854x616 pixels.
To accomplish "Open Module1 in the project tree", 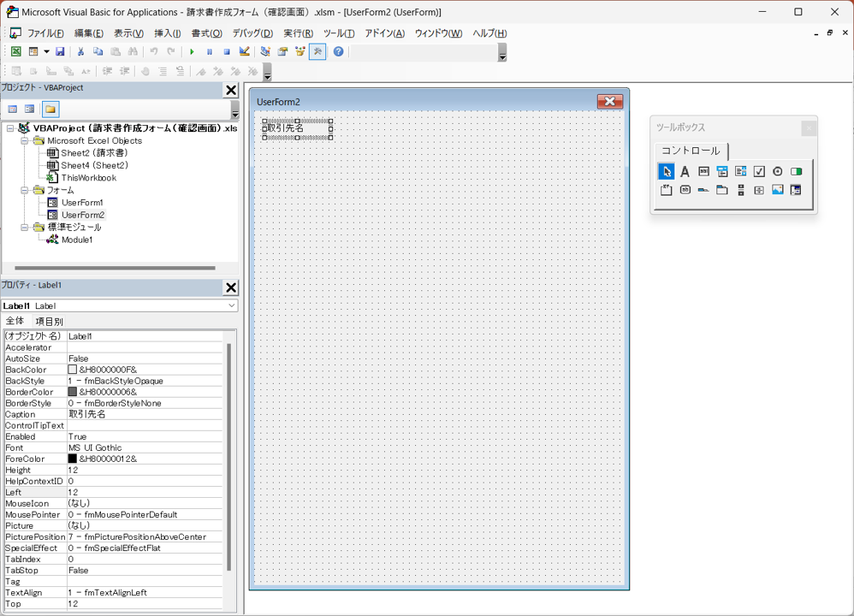I will (x=76, y=240).
